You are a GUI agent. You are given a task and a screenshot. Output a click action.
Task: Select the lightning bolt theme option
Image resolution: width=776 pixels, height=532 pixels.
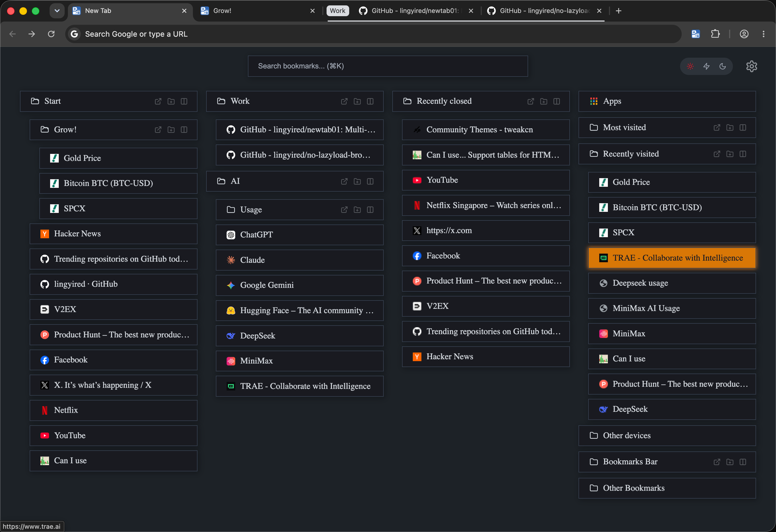(706, 66)
